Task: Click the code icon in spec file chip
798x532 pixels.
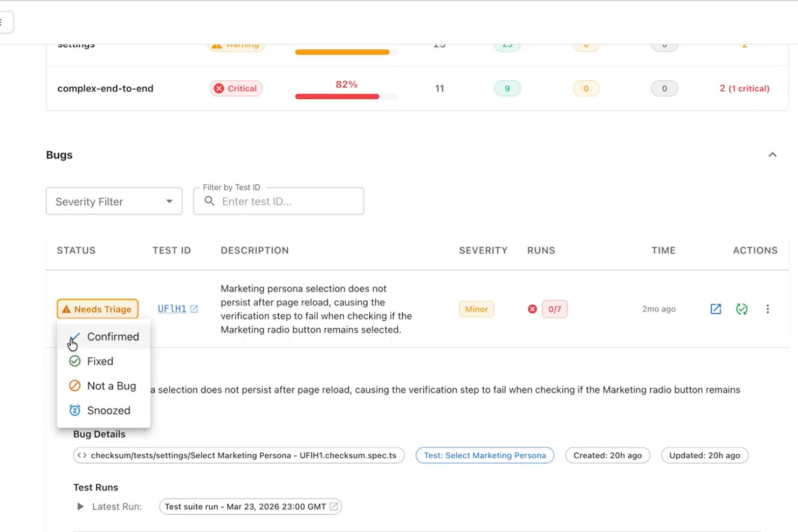Action: (82, 455)
